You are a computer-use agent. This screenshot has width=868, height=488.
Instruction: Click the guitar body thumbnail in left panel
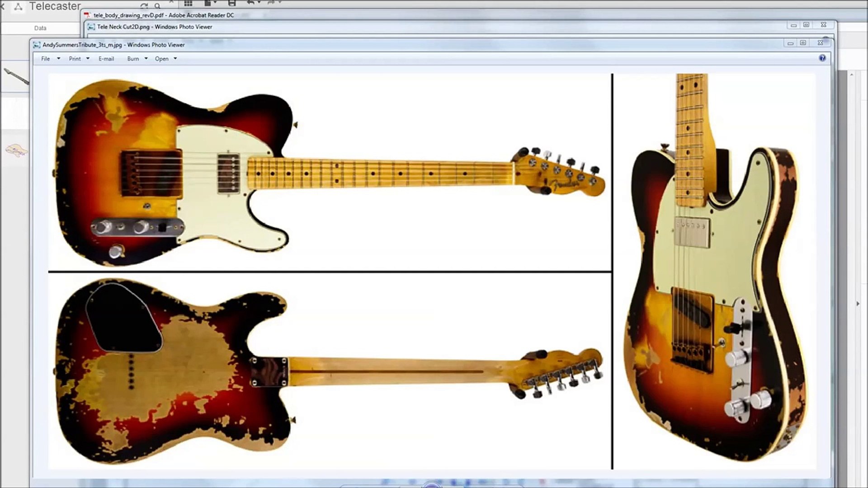tap(17, 150)
